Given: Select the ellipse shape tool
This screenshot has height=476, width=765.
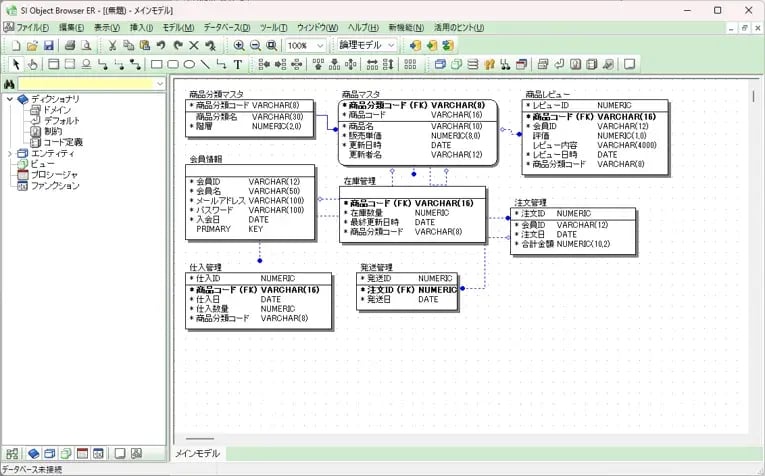Looking at the screenshot, I should 189,65.
